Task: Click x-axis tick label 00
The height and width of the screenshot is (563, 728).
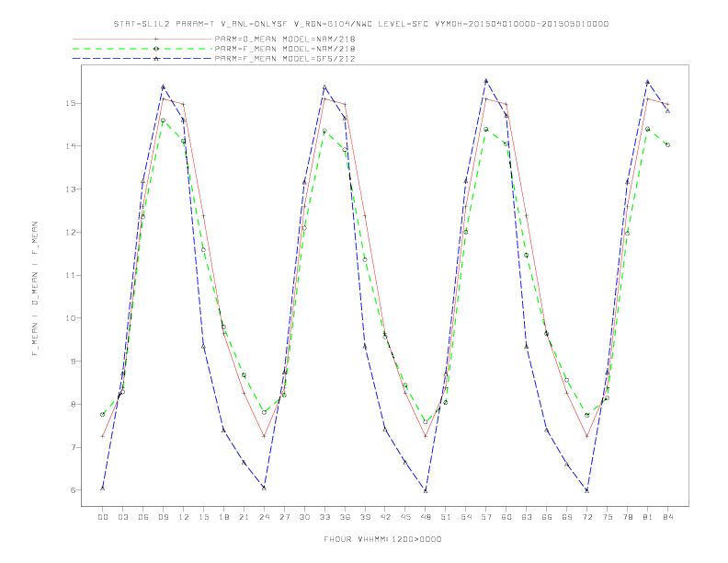Action: click(x=103, y=517)
